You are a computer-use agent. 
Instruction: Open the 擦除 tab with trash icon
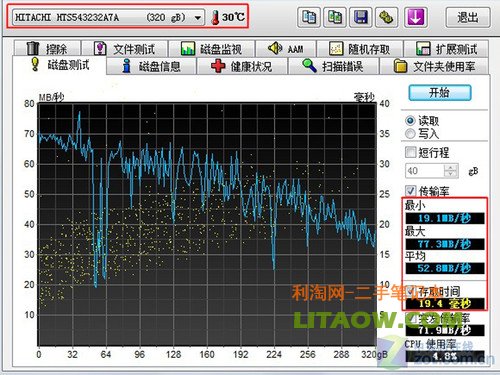click(47, 49)
